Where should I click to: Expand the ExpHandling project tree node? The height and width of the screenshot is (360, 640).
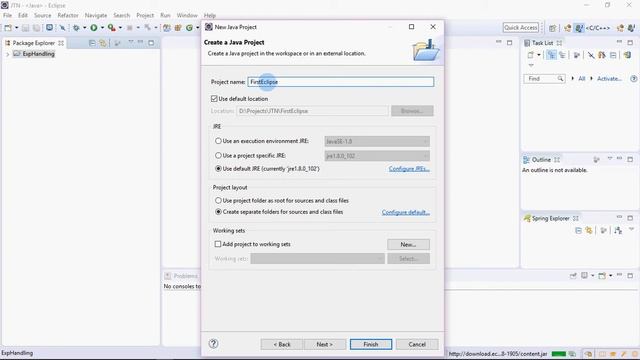7,54
